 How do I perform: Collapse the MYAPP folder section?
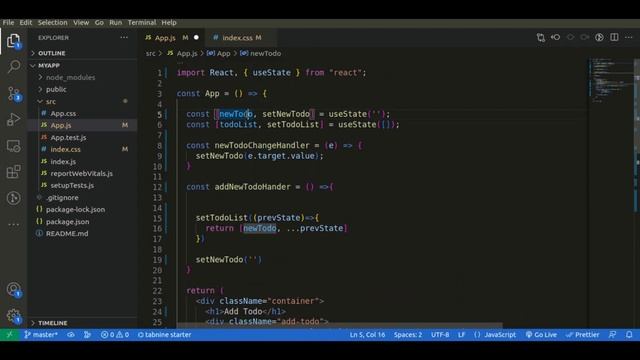82,65
